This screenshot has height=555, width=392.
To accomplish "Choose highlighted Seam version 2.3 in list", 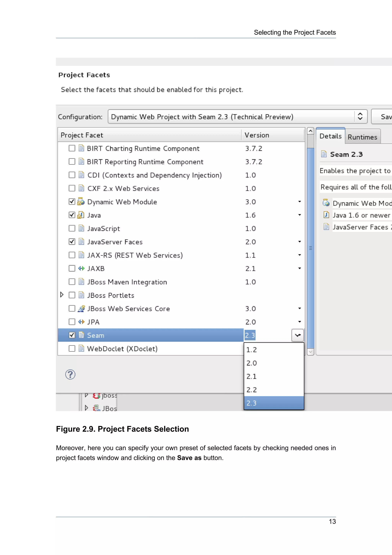I will 274,403.
